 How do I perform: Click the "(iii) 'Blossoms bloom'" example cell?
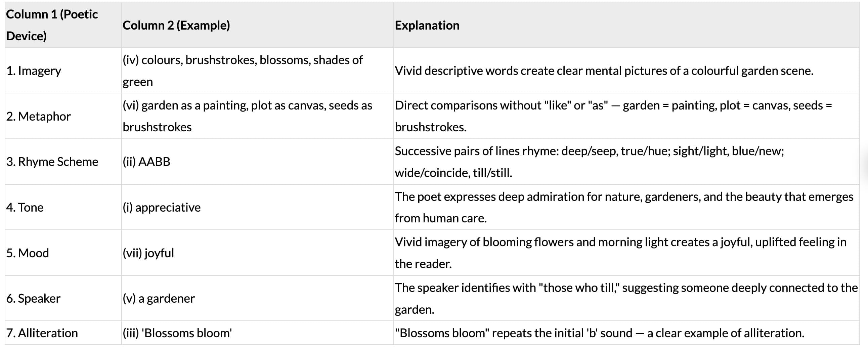tap(177, 333)
